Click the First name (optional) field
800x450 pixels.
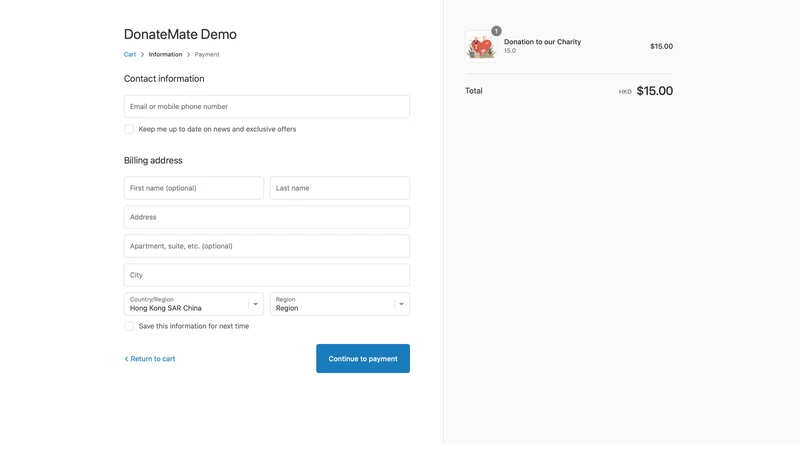pyautogui.click(x=194, y=188)
